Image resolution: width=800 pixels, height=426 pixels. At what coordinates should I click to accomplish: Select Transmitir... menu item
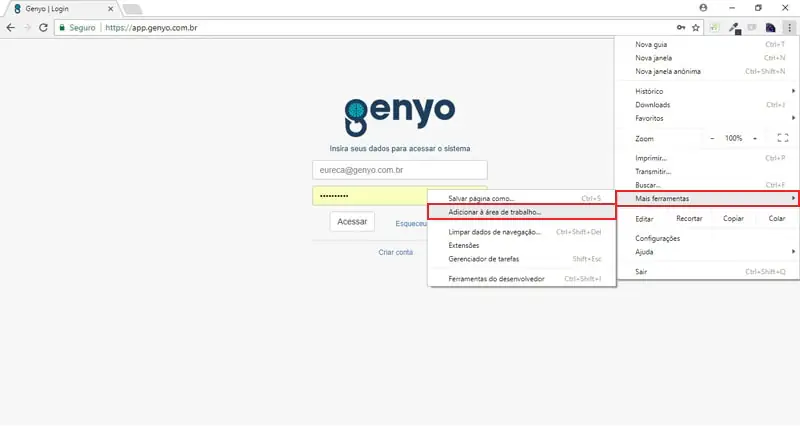pos(707,171)
